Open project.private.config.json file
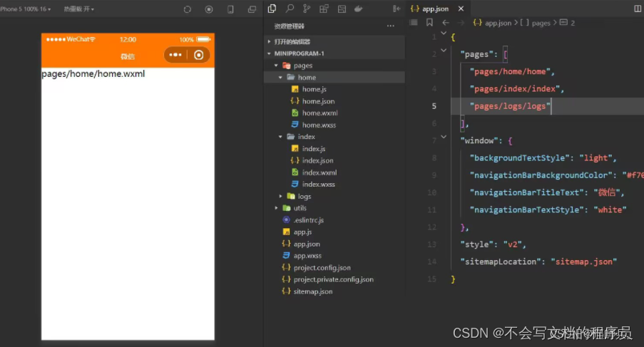Screen dimensions: 644x347 pyautogui.click(x=334, y=280)
